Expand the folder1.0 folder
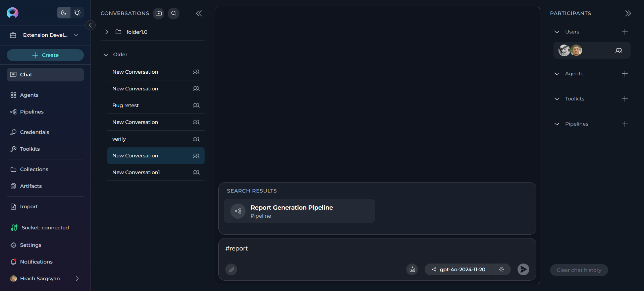The image size is (644, 291). pyautogui.click(x=107, y=32)
